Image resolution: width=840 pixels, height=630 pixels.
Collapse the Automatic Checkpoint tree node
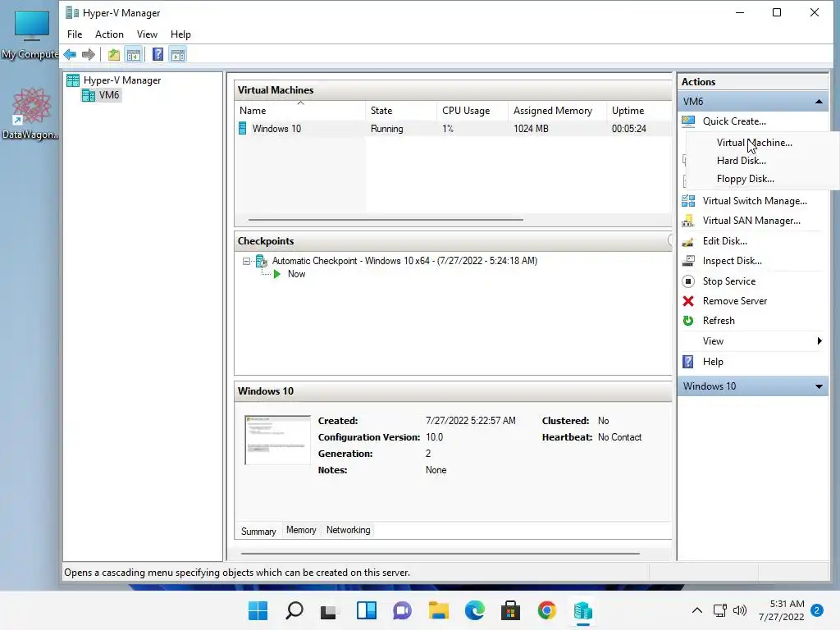coord(246,262)
